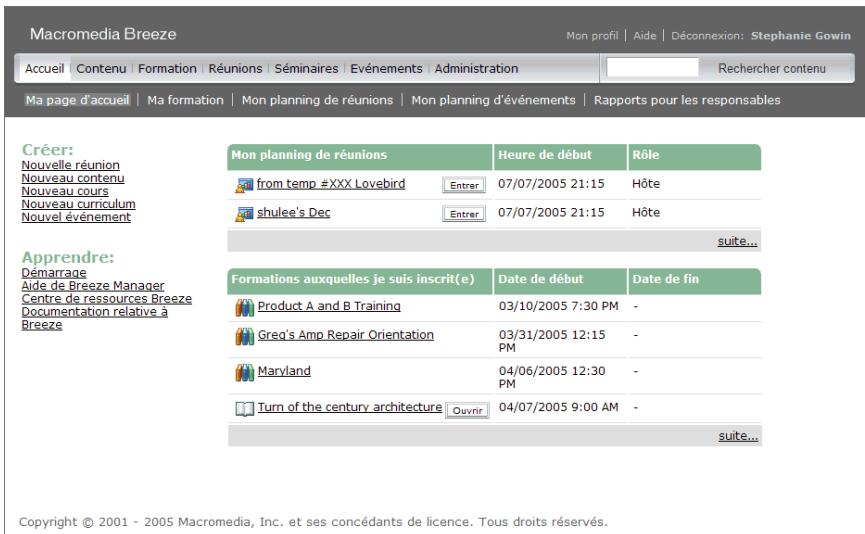Open Centre de ressources Breeze
This screenshot has height=534, width=865.
click(x=106, y=298)
